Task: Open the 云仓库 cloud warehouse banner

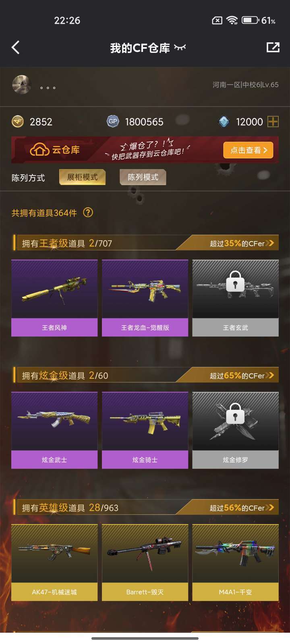Action: (145, 150)
